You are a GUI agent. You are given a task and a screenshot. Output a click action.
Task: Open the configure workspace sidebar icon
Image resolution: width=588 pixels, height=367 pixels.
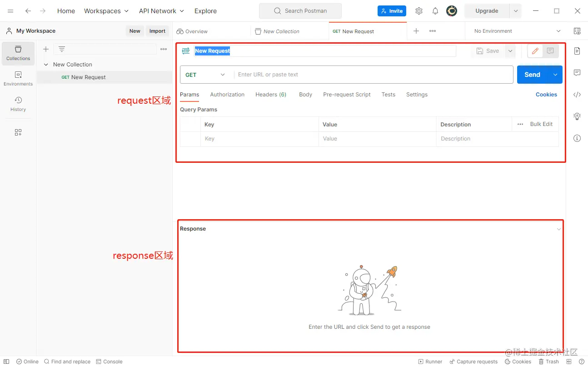coord(18,132)
